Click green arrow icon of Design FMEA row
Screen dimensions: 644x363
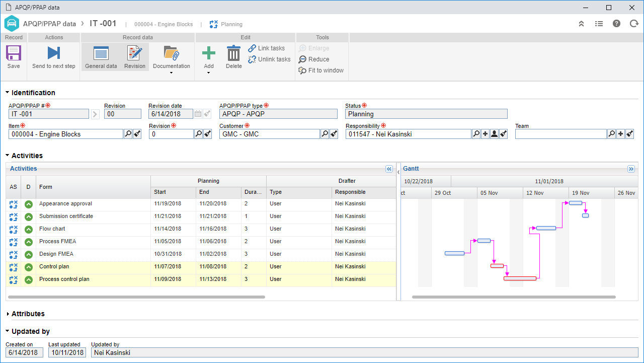coord(29,254)
